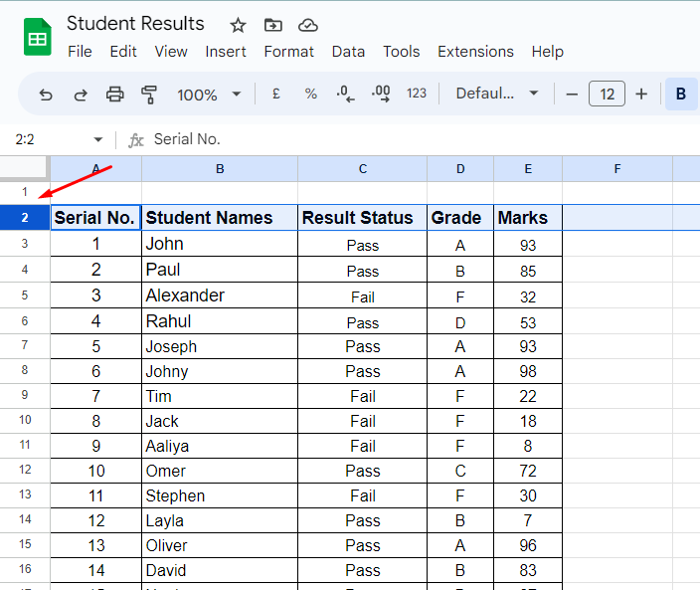Viewport: 700px width, 590px height.
Task: Click the redo arrow icon
Action: click(x=81, y=95)
